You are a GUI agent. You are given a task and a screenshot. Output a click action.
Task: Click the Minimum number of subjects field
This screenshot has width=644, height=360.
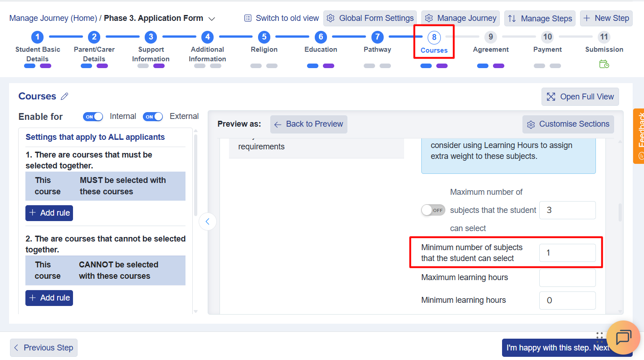click(567, 253)
